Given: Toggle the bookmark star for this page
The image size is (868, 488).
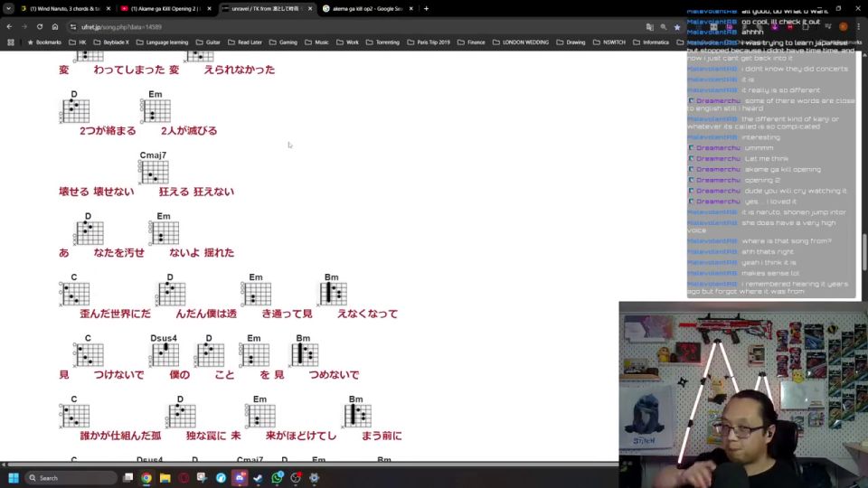Looking at the screenshot, I should click(677, 26).
